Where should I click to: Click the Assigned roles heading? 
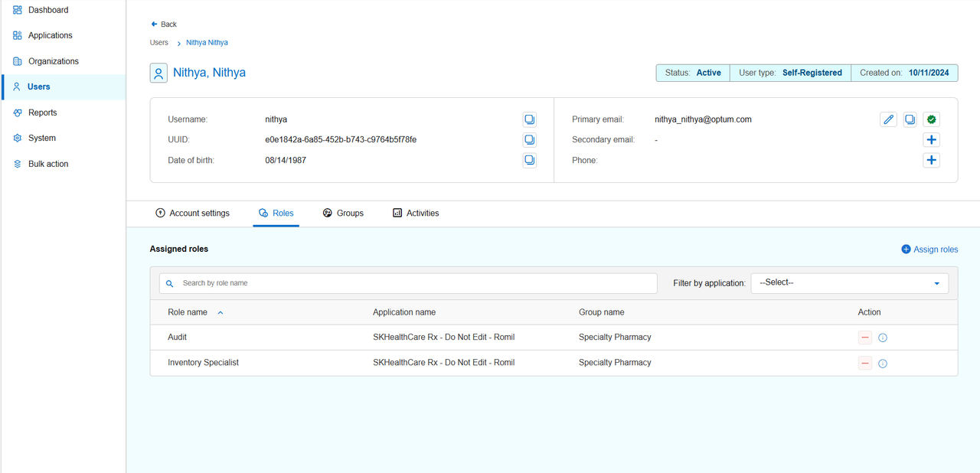tap(179, 250)
